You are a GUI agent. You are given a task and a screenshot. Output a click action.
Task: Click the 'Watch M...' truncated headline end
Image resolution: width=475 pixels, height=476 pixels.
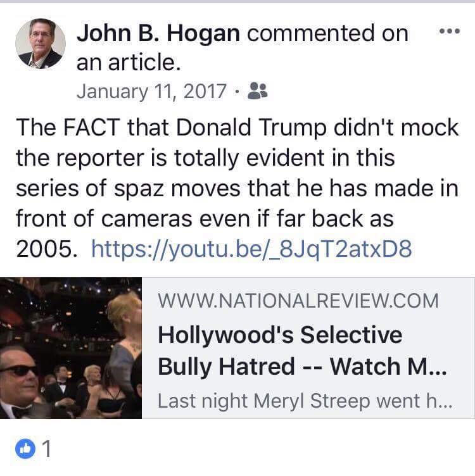[x=388, y=366]
